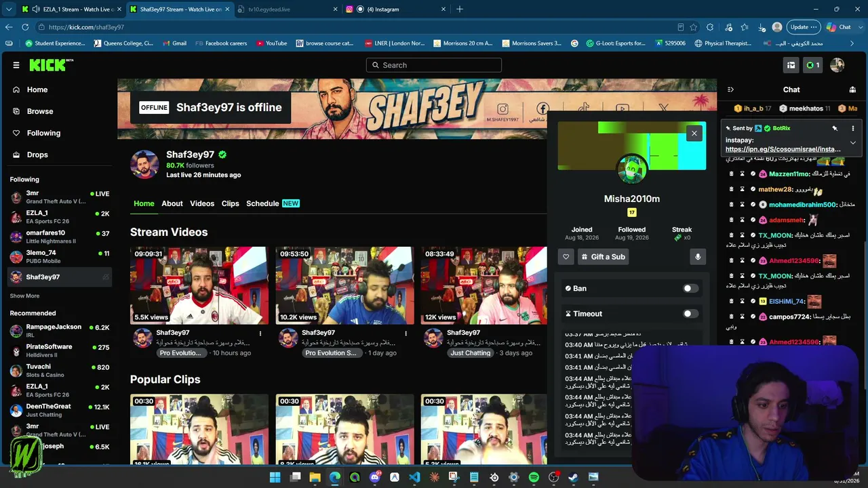Open DeenTheGreat recommended channel
The height and width of the screenshot is (488, 868).
click(x=59, y=410)
